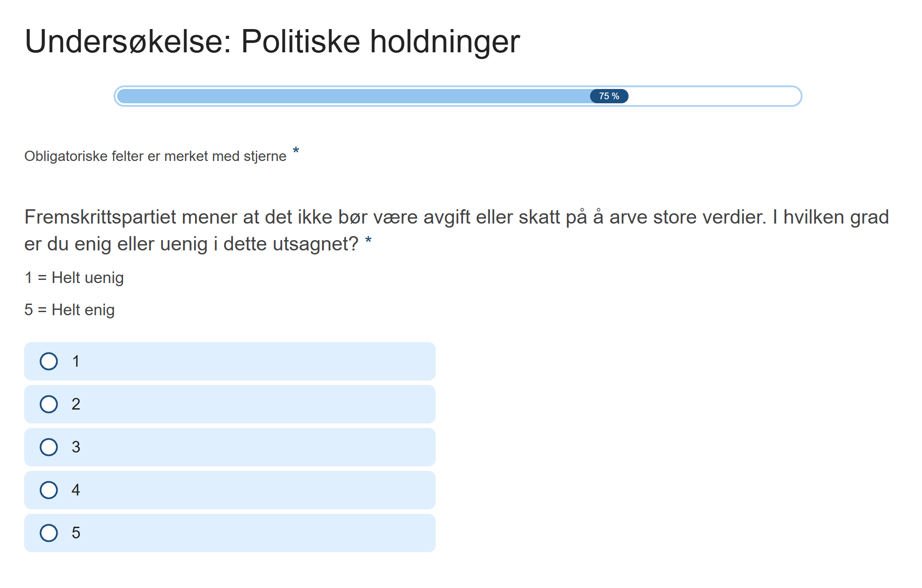Viewport: 922px width, 588px height.
Task: Choose the radio button for rating 2
Action: [x=49, y=404]
